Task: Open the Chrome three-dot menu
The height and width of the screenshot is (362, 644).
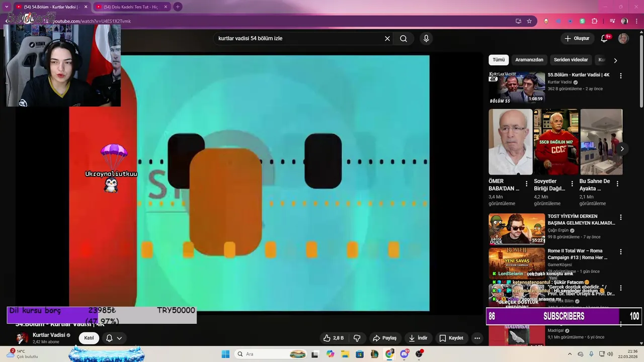Action: (x=636, y=21)
